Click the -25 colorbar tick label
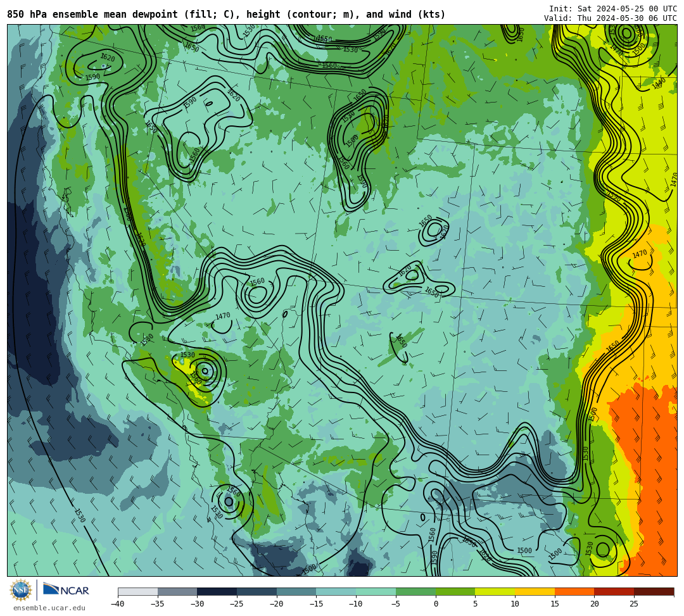Image resolution: width=684 pixels, height=616 pixels. [x=236, y=604]
